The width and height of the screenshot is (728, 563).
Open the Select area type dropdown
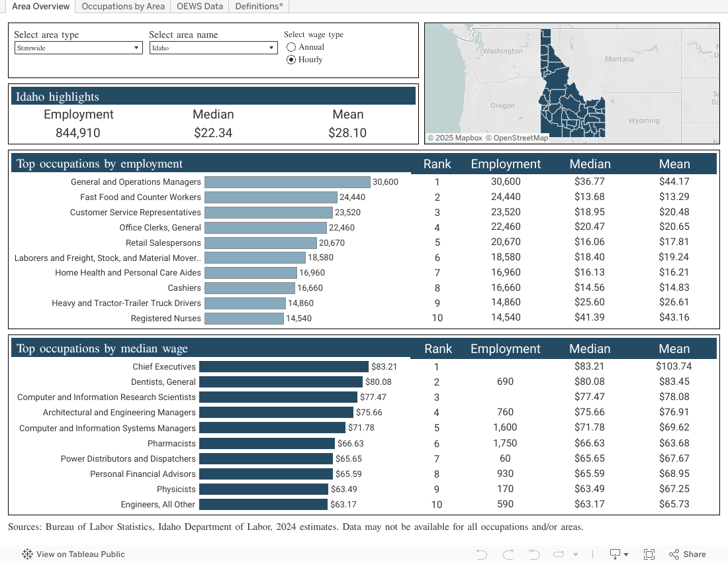tap(78, 48)
